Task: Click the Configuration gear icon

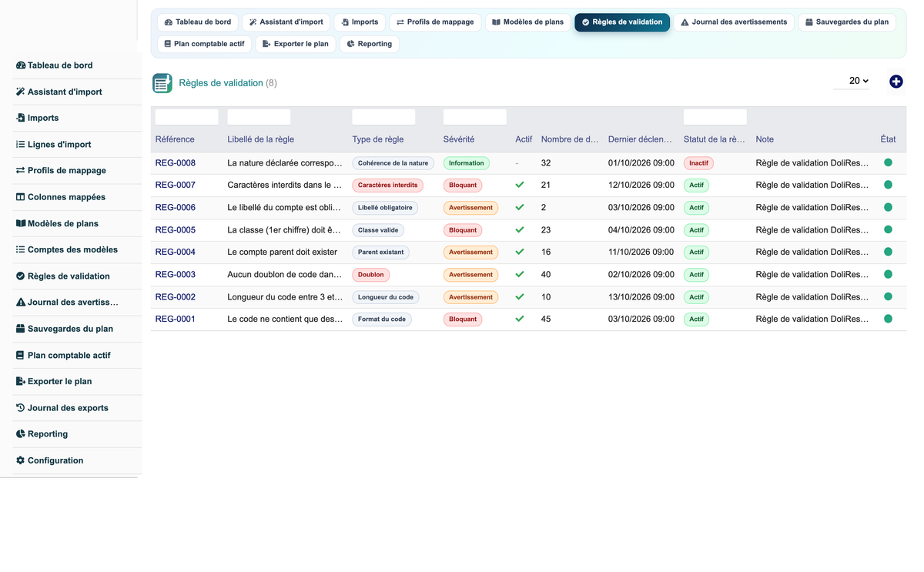Action: coord(21,460)
